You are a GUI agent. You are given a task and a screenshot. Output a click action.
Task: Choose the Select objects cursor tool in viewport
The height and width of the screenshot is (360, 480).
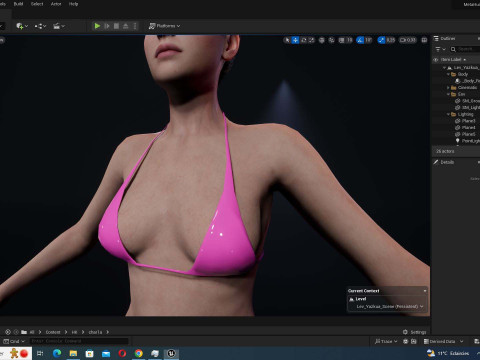point(287,40)
